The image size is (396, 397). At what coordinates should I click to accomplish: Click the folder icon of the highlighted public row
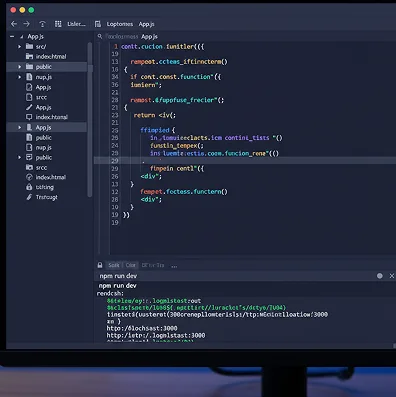click(29, 67)
